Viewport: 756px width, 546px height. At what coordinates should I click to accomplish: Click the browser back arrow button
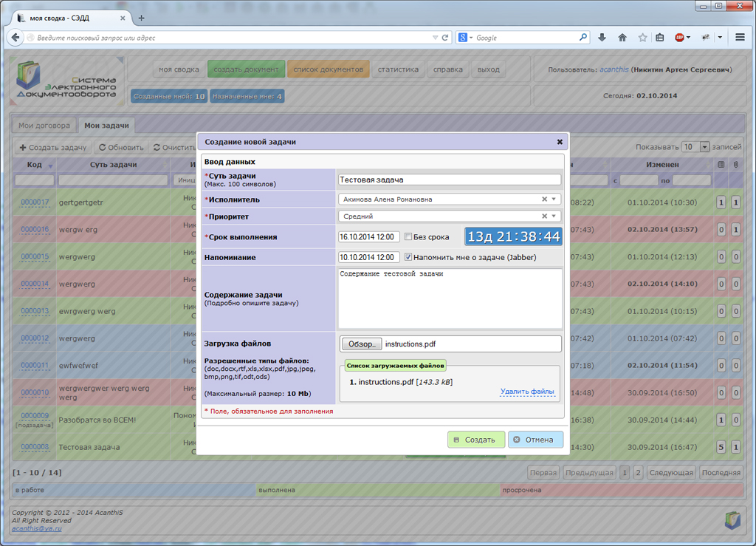click(x=16, y=38)
